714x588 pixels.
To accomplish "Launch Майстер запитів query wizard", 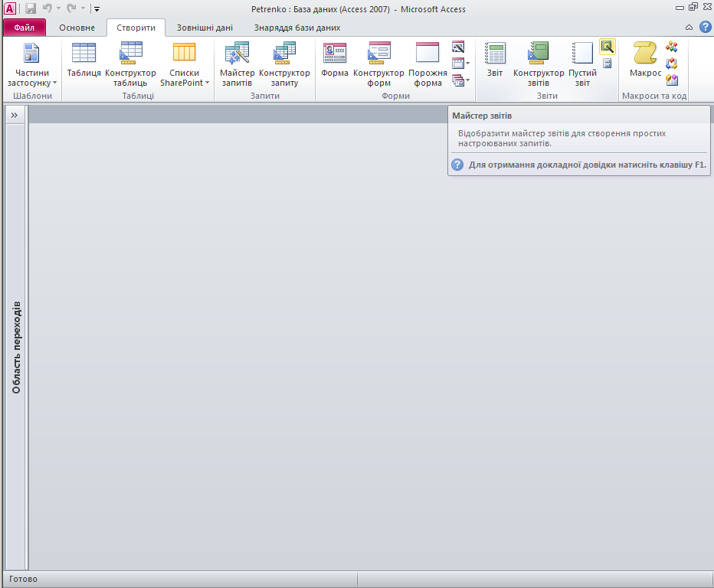I will click(x=237, y=64).
